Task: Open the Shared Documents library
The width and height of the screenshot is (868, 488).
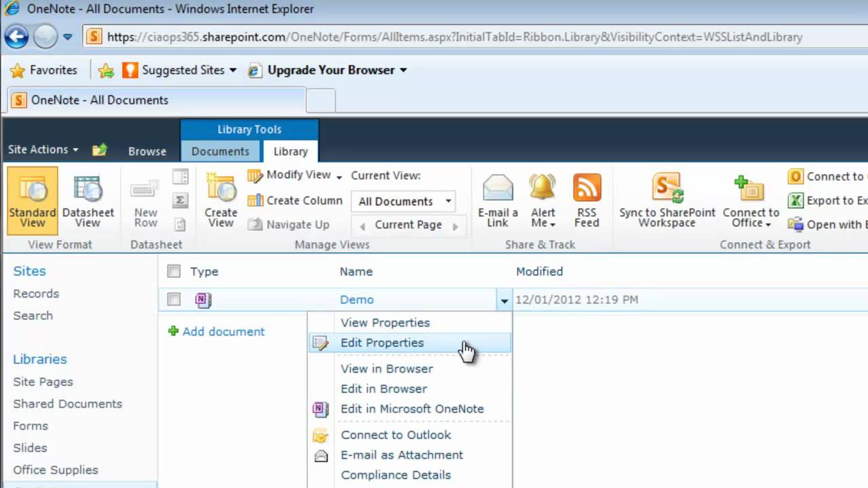Action: [67, 403]
